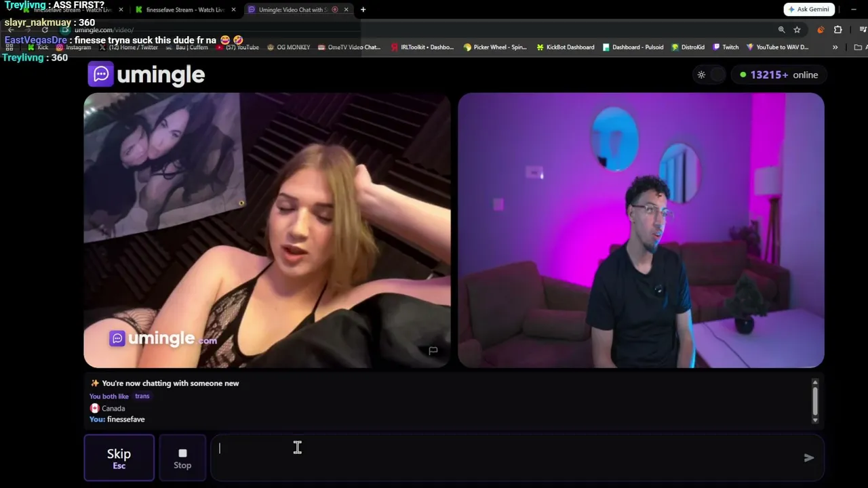
Task: Open the OmeTV Video Chat bookmark
Action: 349,47
